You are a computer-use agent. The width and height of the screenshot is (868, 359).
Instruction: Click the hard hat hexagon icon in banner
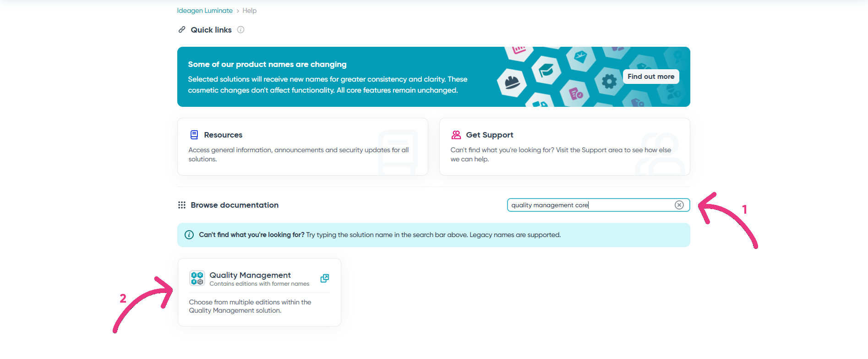pyautogui.click(x=512, y=83)
